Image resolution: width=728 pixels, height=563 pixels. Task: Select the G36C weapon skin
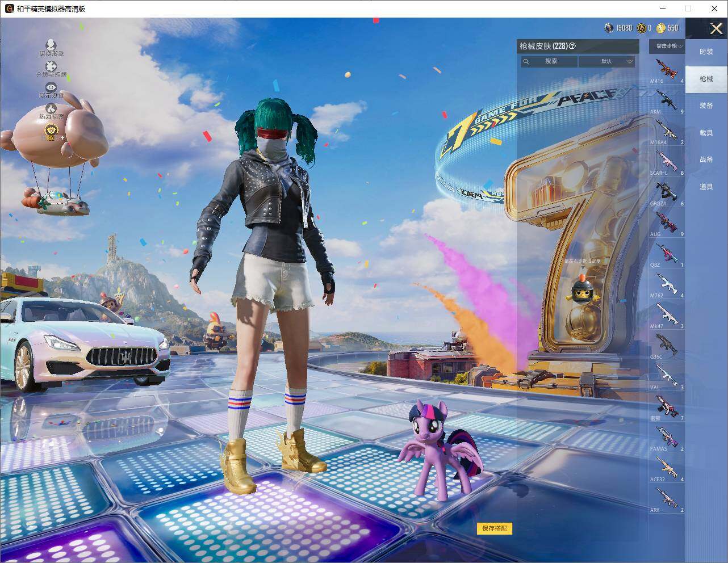coord(667,346)
